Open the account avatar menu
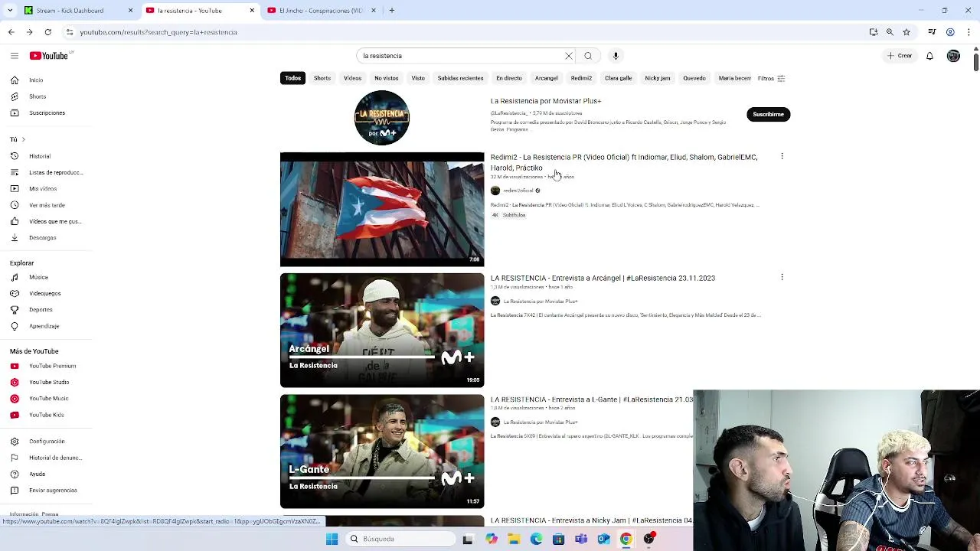 (953, 56)
